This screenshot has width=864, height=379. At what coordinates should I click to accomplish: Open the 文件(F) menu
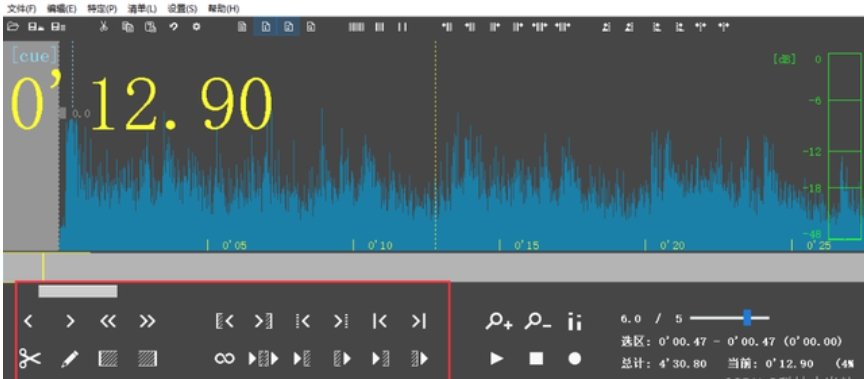click(21, 9)
